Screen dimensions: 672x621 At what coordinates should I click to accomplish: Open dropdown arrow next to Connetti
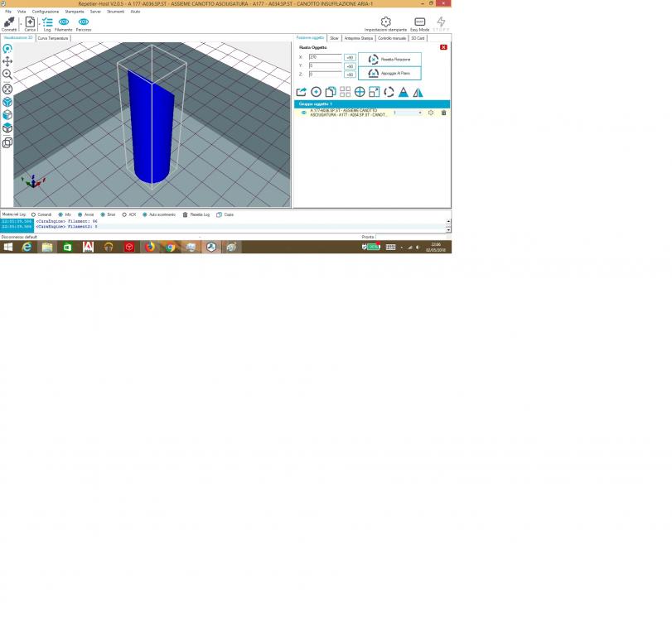pyautogui.click(x=19, y=23)
